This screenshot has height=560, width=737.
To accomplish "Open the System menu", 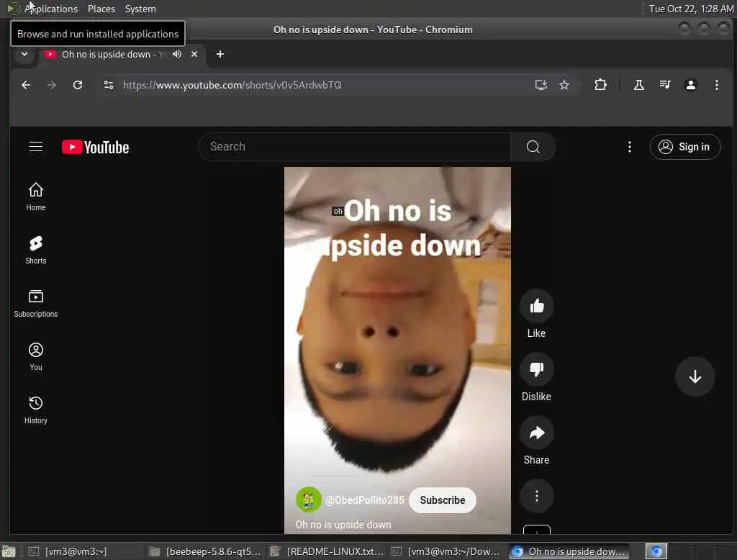I will [x=140, y=9].
